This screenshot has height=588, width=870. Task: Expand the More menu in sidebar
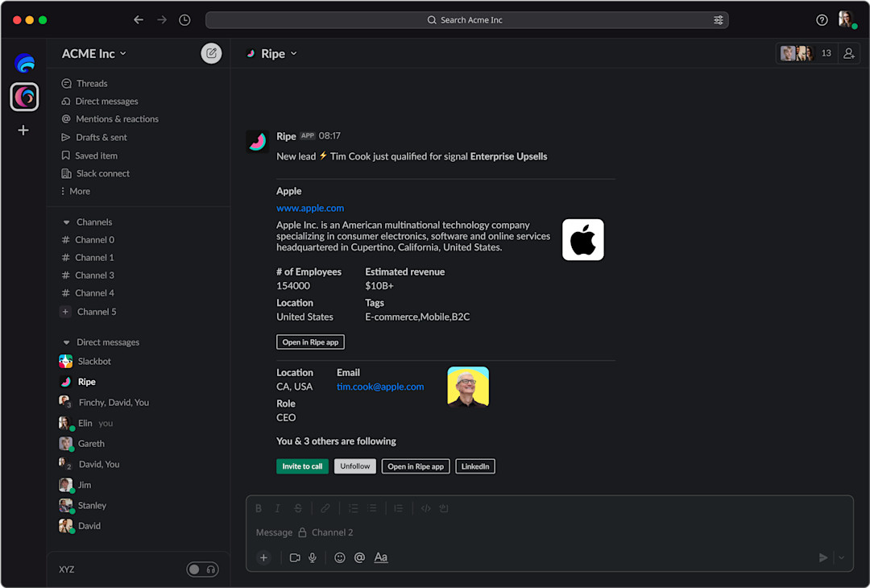tap(76, 191)
